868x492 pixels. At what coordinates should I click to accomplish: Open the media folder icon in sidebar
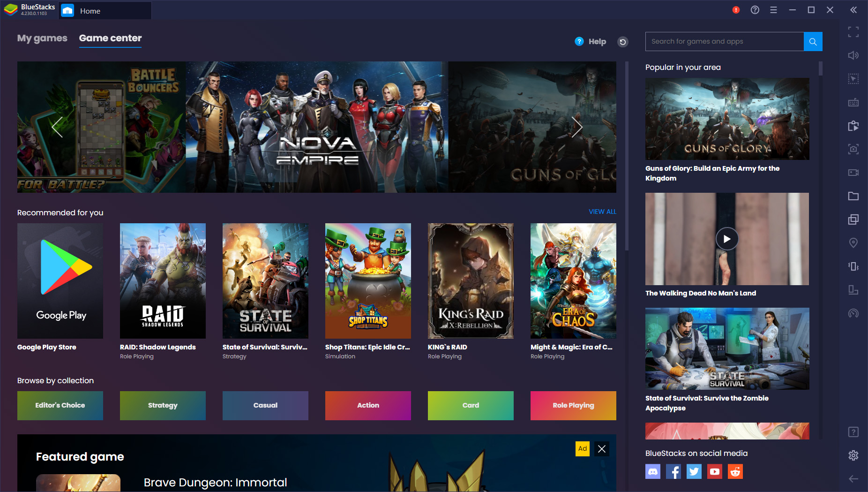(853, 196)
